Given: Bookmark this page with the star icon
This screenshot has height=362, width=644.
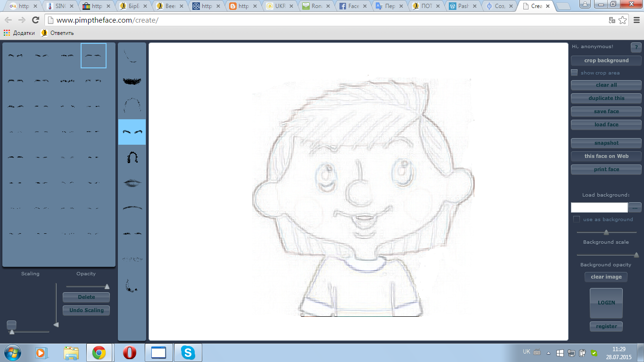Looking at the screenshot, I should click(623, 20).
